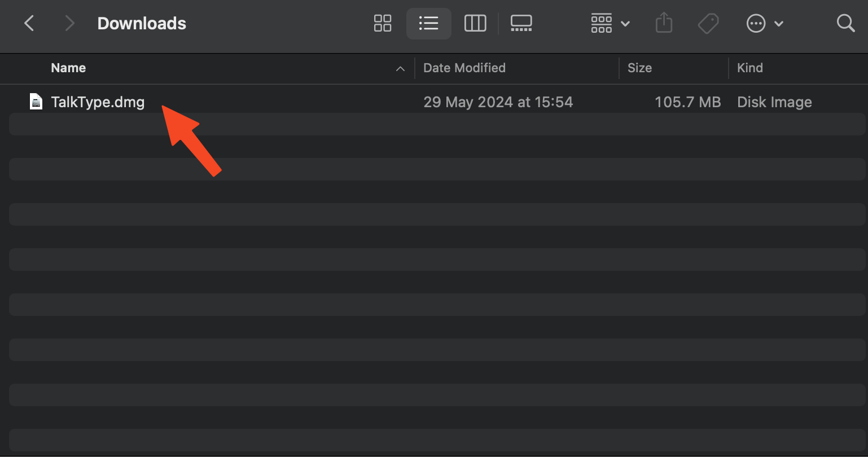868x457 pixels.
Task: Switch to icon view in Finder toolbar
Action: [x=383, y=23]
